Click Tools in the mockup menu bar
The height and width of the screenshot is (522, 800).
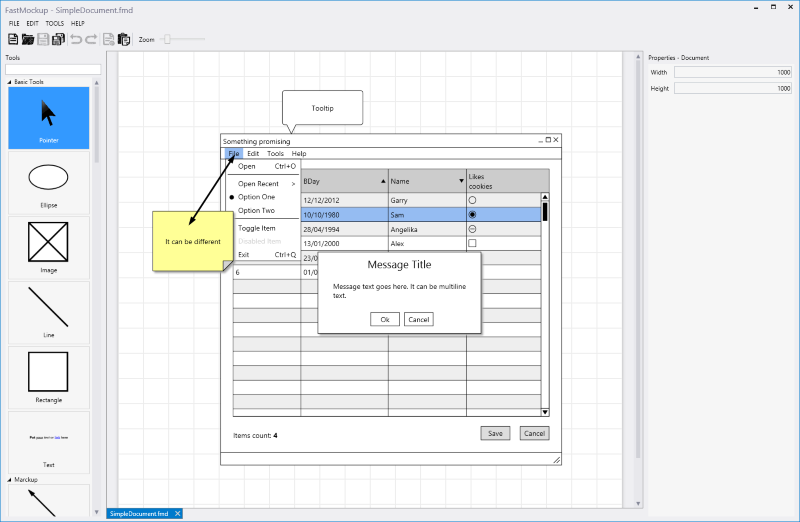pos(275,154)
